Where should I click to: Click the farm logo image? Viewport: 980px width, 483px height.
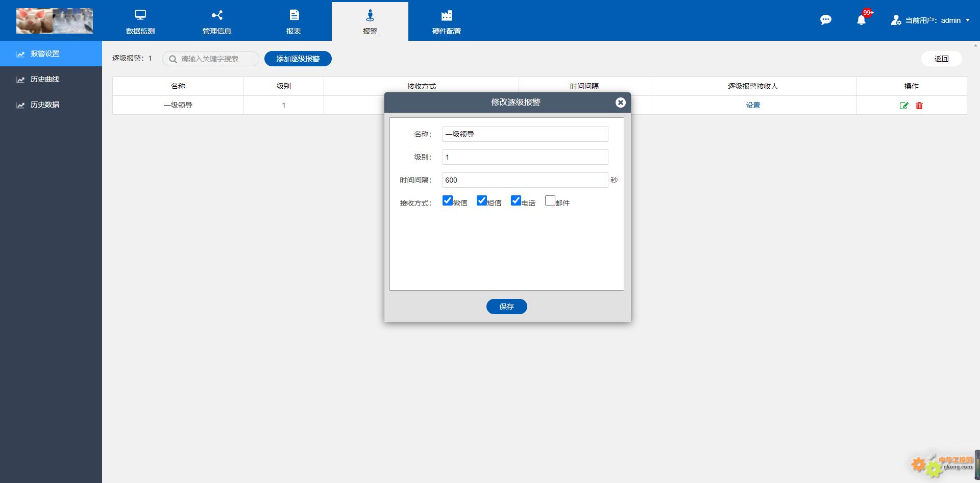coord(55,21)
